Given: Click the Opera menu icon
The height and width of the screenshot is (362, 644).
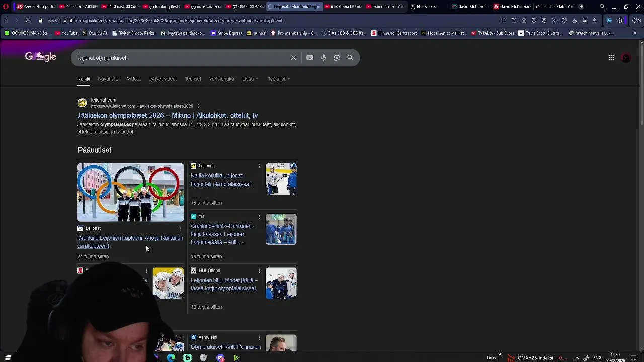Looking at the screenshot, I should coord(6,7).
